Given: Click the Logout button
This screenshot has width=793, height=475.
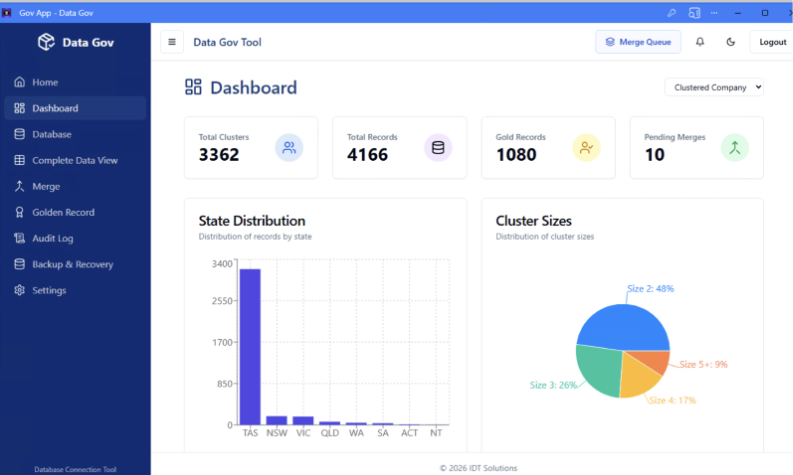Looking at the screenshot, I should coord(772,42).
